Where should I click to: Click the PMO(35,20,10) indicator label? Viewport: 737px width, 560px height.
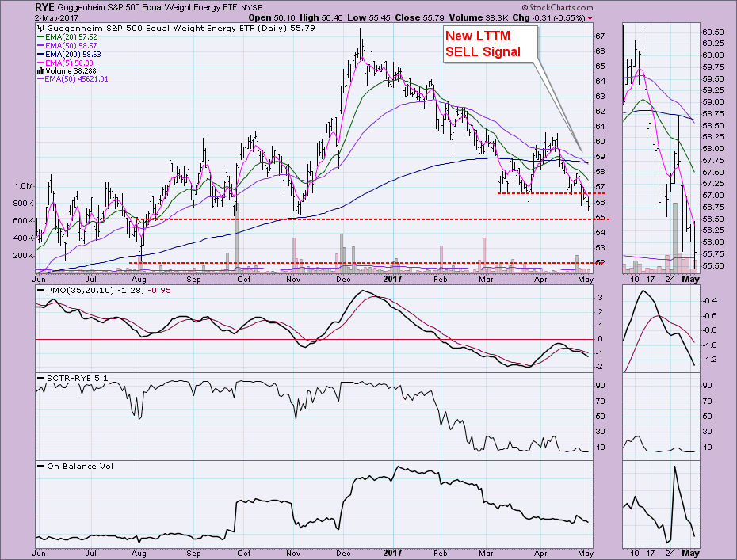(72, 291)
